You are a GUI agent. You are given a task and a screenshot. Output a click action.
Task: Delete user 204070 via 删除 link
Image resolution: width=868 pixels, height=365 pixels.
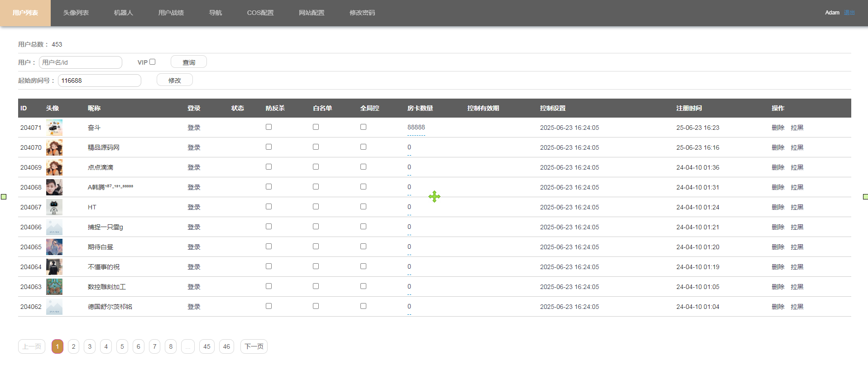pyautogui.click(x=777, y=147)
